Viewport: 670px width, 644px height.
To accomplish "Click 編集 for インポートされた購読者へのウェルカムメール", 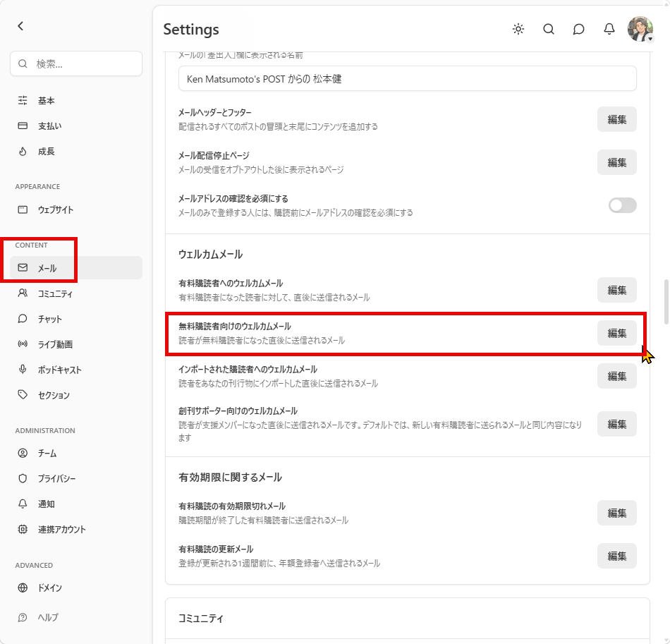I will coord(616,376).
